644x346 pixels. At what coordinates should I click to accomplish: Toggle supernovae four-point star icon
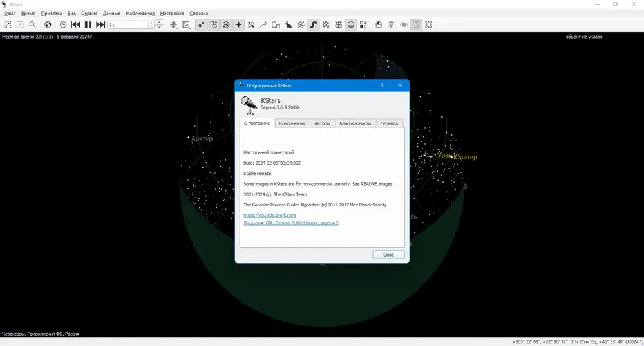pyautogui.click(x=239, y=24)
